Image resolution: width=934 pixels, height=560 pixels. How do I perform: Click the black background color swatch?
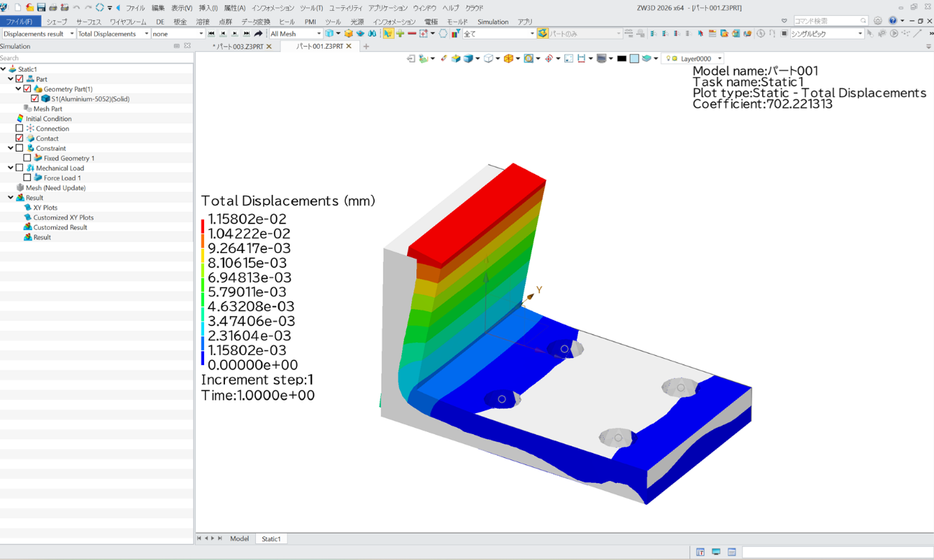click(x=622, y=58)
